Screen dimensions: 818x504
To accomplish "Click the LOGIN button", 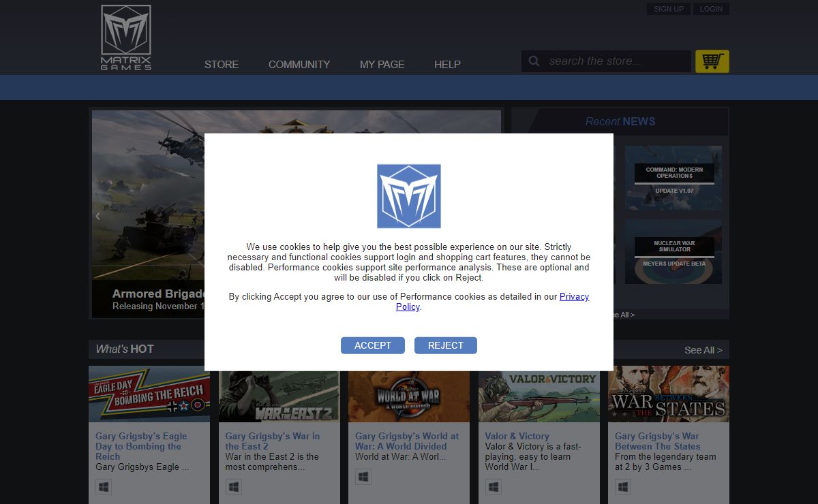I will [711, 9].
